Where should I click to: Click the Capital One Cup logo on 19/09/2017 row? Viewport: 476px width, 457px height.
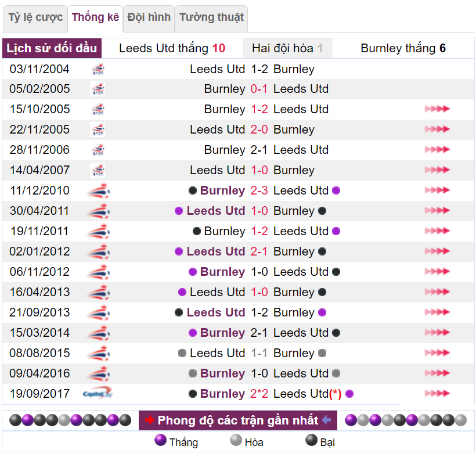pos(98,393)
